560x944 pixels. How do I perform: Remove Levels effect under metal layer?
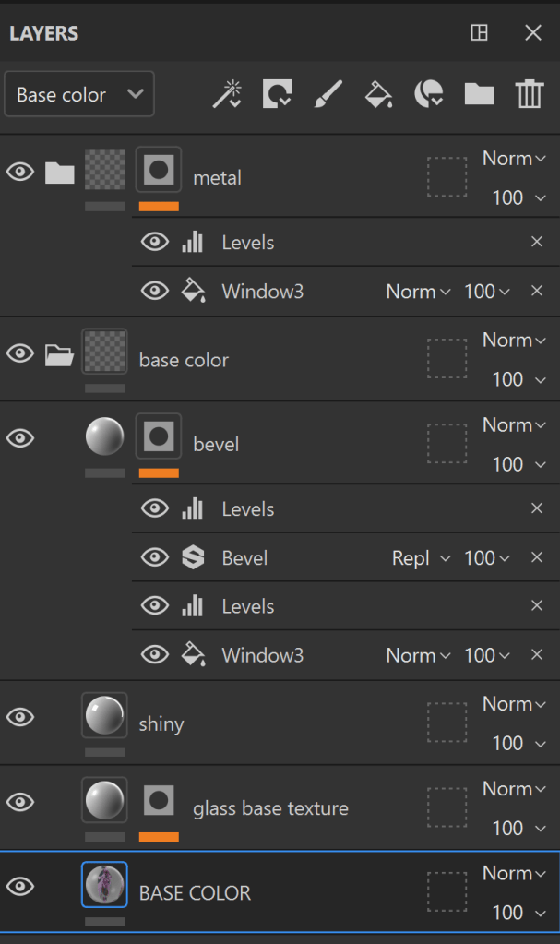click(x=537, y=243)
